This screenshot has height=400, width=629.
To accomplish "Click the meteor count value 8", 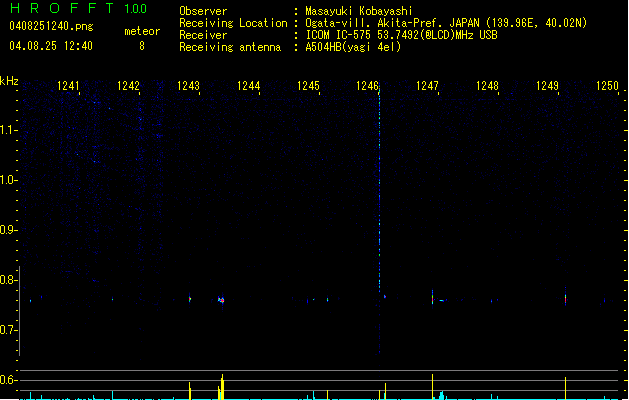I will click(x=142, y=46).
